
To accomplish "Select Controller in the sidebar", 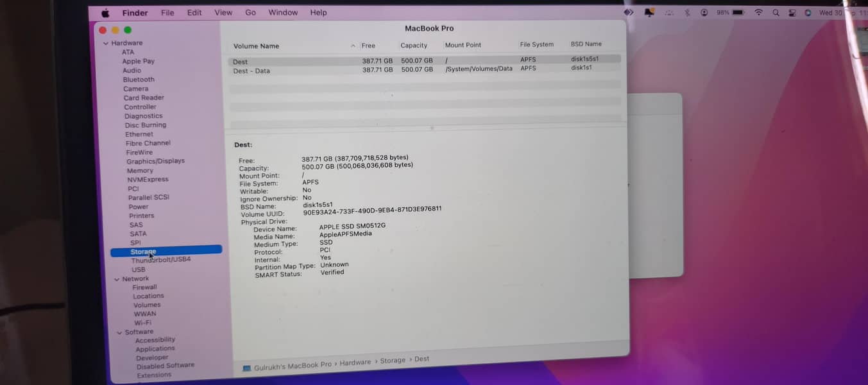I will tap(140, 107).
